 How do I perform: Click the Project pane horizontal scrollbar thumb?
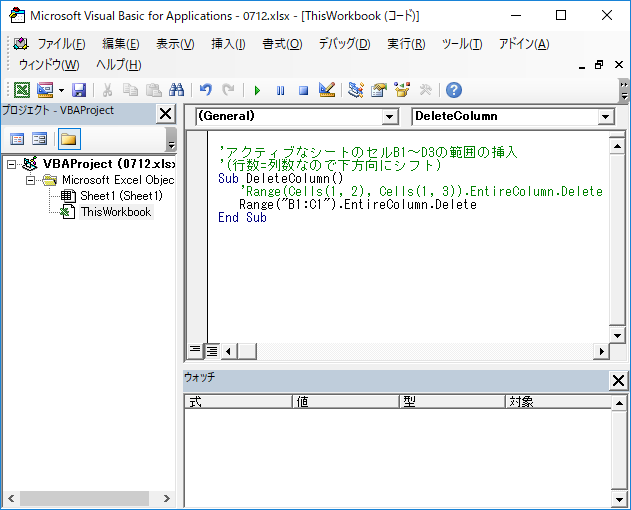pyautogui.click(x=85, y=498)
